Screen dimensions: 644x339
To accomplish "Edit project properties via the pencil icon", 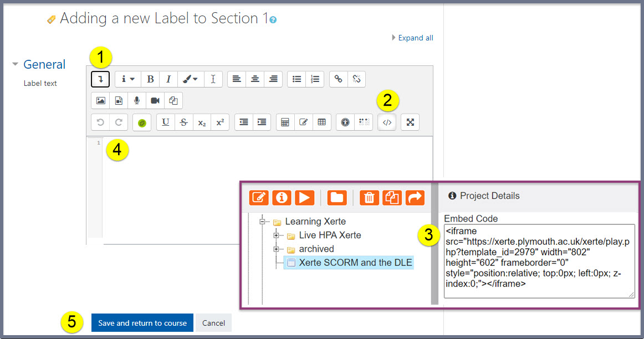I will click(x=258, y=198).
